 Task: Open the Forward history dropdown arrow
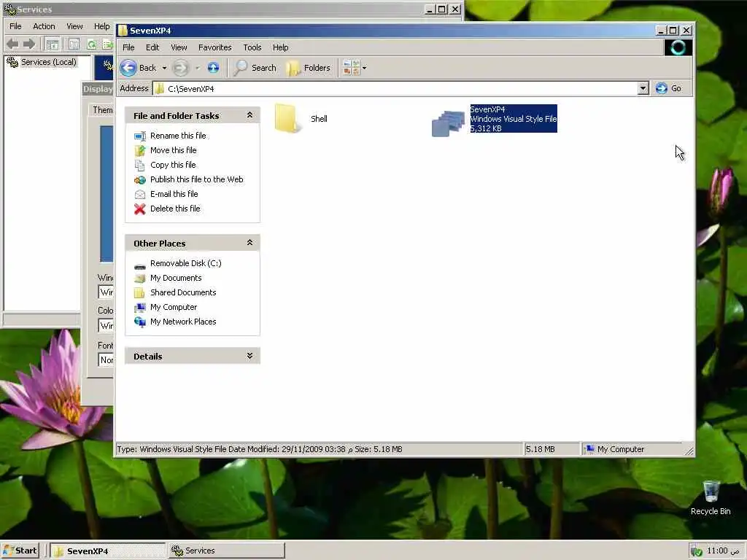click(x=197, y=68)
